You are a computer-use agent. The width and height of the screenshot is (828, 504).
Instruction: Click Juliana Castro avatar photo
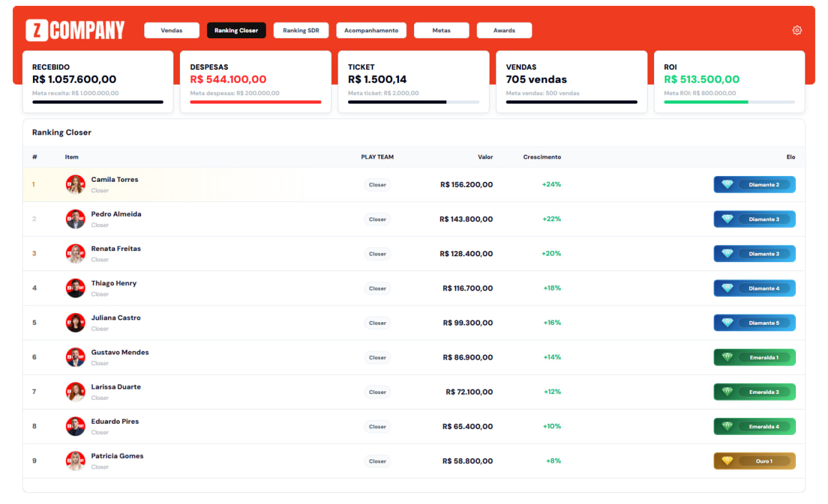[x=75, y=322]
